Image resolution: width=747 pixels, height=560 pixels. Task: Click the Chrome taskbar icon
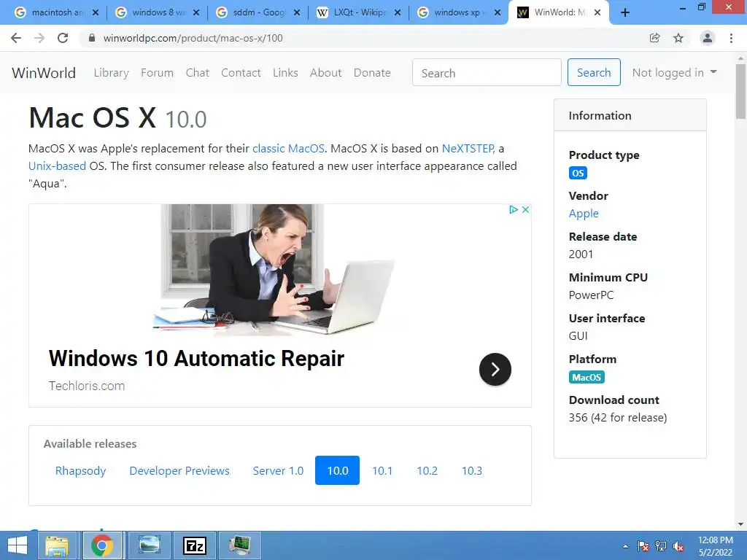(102, 545)
